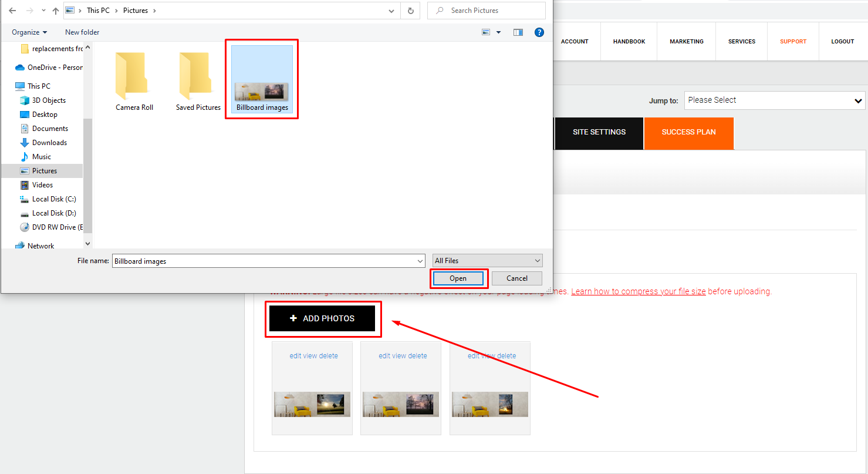868x474 pixels.
Task: Open the All Files type dropdown
Action: [488, 260]
